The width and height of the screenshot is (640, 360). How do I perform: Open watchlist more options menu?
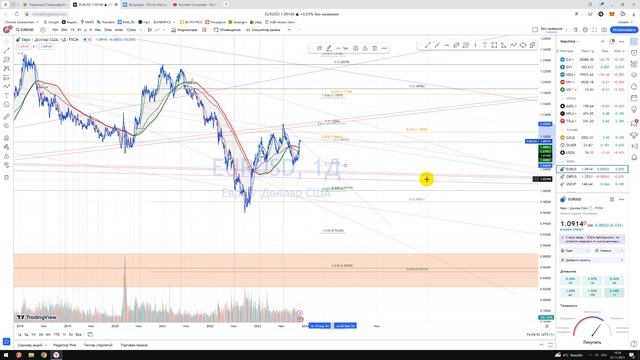[x=622, y=42]
